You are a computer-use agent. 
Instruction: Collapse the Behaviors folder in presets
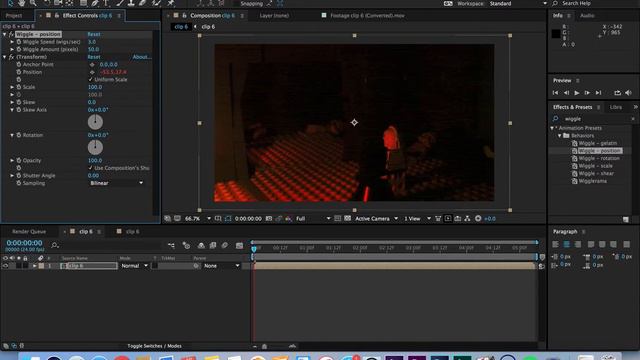point(560,136)
